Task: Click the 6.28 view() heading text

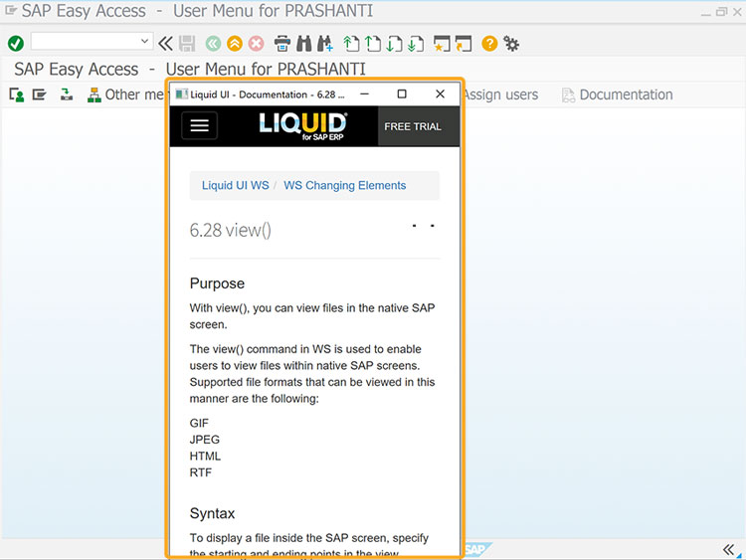Action: tap(231, 230)
